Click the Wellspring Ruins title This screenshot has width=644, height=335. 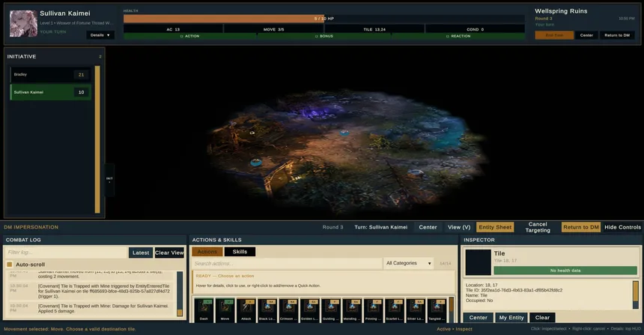pos(561,11)
